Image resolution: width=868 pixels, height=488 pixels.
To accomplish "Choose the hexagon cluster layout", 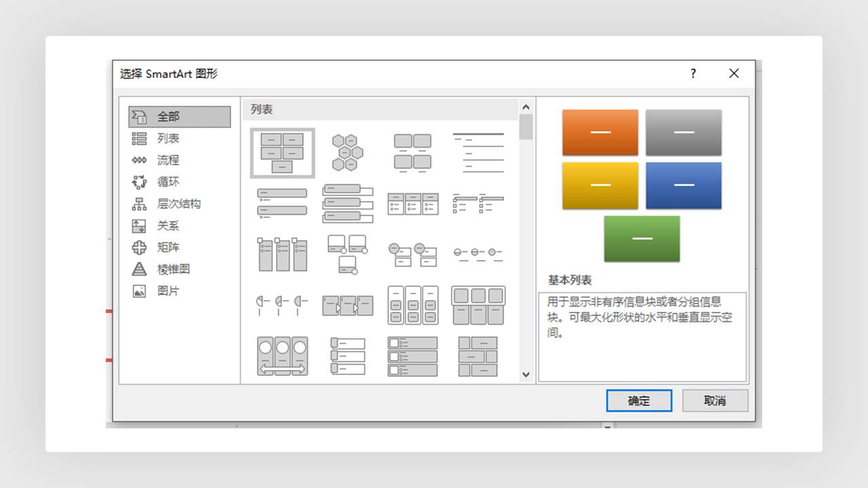I will pos(347,152).
